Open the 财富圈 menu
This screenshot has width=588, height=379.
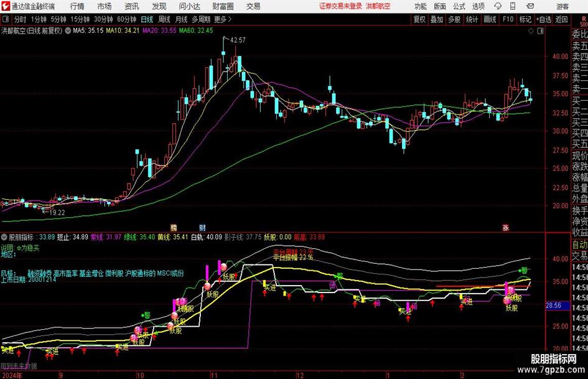pos(223,6)
